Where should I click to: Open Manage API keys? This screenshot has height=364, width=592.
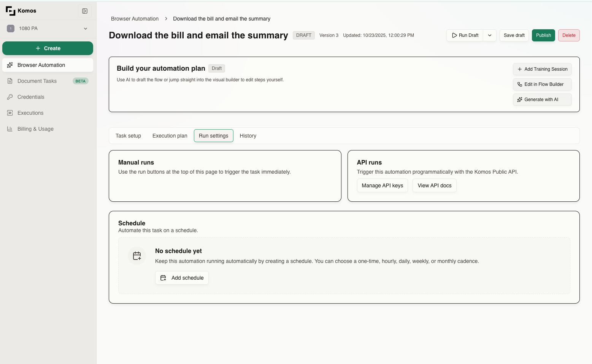[382, 185]
